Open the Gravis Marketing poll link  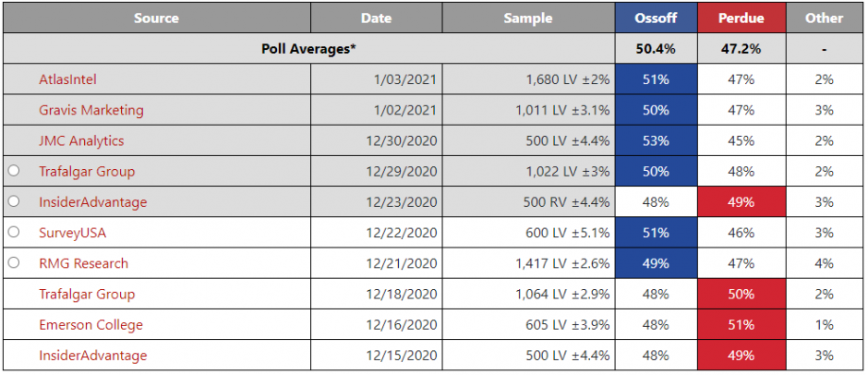(x=90, y=110)
